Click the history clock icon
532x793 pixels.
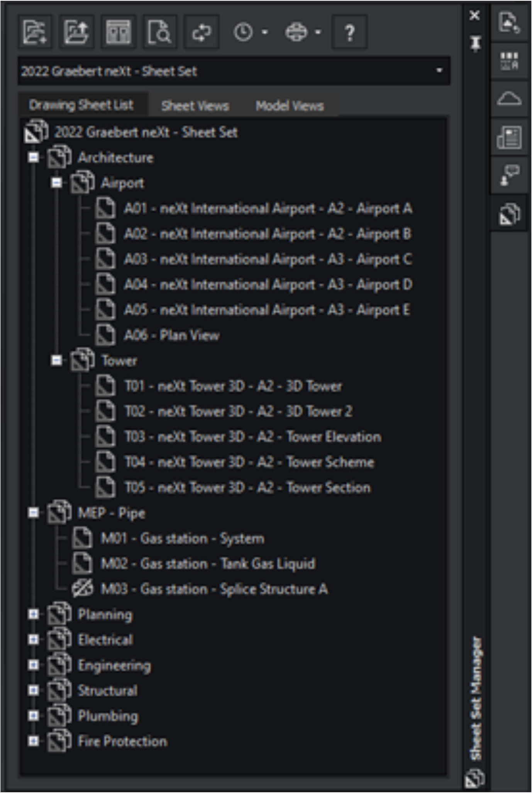(243, 32)
